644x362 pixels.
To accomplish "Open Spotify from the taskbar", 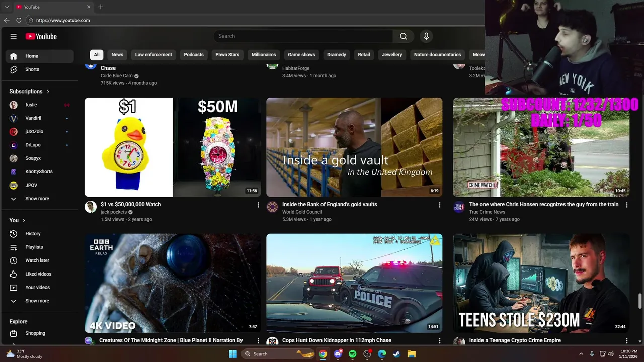I will click(x=352, y=354).
